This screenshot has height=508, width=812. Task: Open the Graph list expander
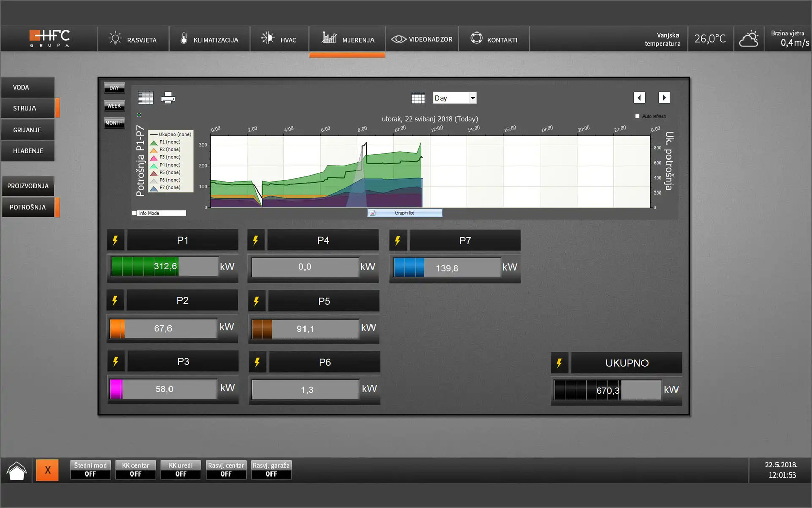coord(404,213)
